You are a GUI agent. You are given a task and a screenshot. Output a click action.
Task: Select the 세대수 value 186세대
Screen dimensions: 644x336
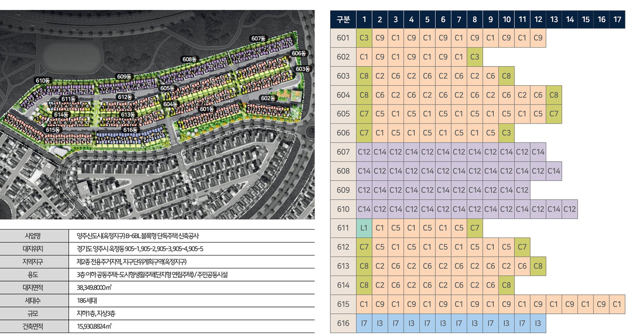tap(87, 301)
